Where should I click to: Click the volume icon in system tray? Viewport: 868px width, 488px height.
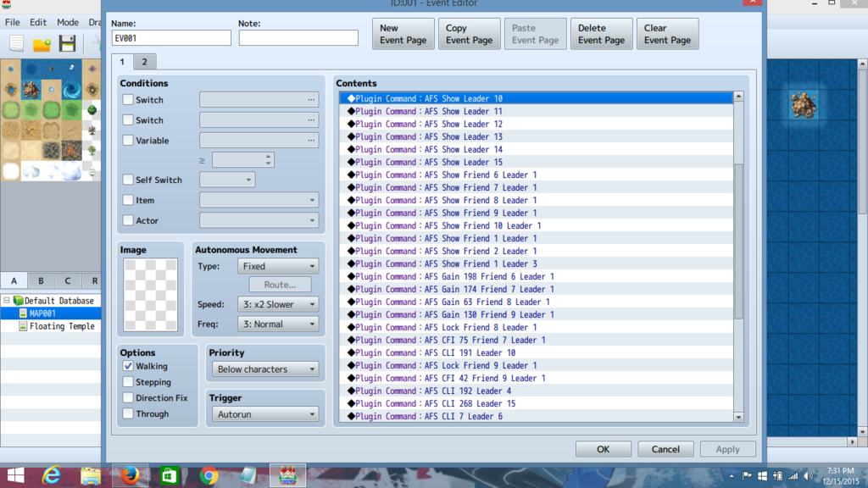pyautogui.click(x=808, y=476)
